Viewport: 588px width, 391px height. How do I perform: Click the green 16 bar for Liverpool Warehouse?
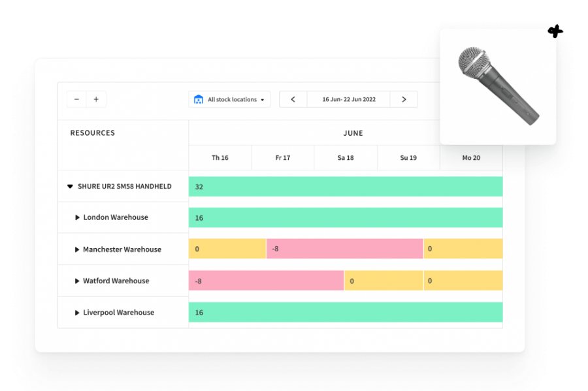click(x=346, y=312)
